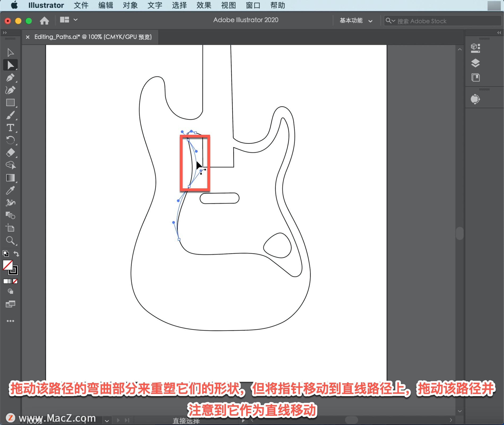
Task: Select the Paintbrush tool
Action: [x=10, y=115]
